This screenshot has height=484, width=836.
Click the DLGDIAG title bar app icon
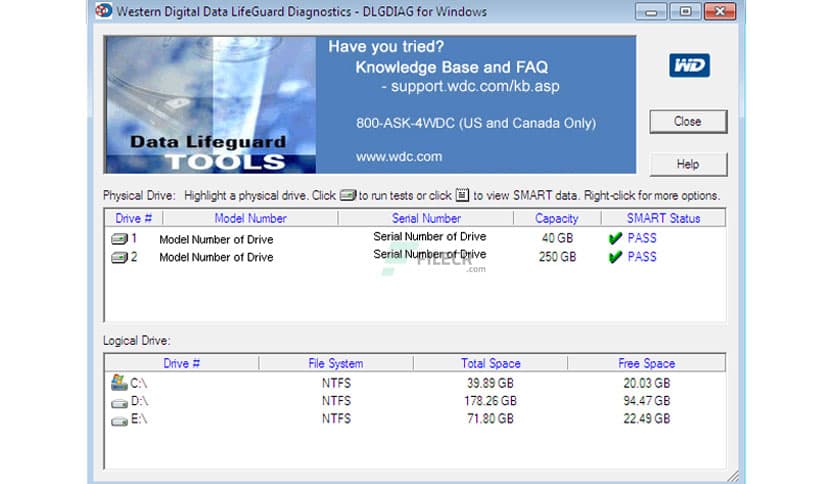(x=104, y=10)
